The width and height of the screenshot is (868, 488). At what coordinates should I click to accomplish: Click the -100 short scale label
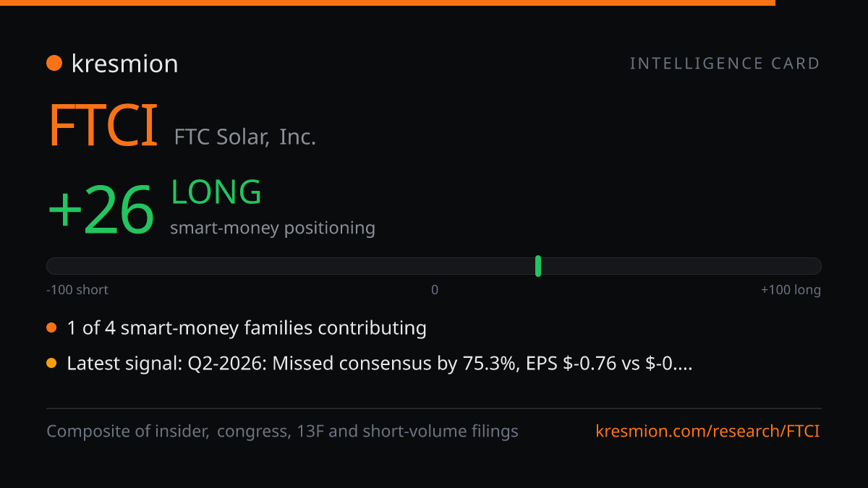[x=77, y=290]
